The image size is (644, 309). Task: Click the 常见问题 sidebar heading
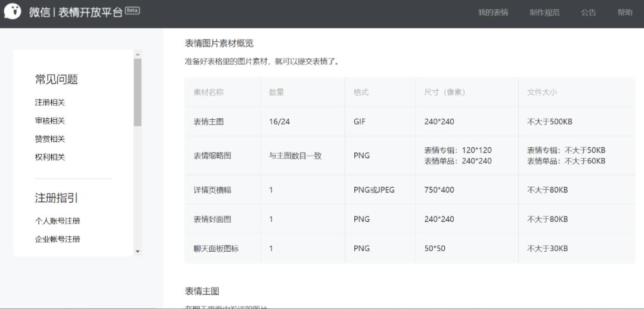(x=56, y=80)
